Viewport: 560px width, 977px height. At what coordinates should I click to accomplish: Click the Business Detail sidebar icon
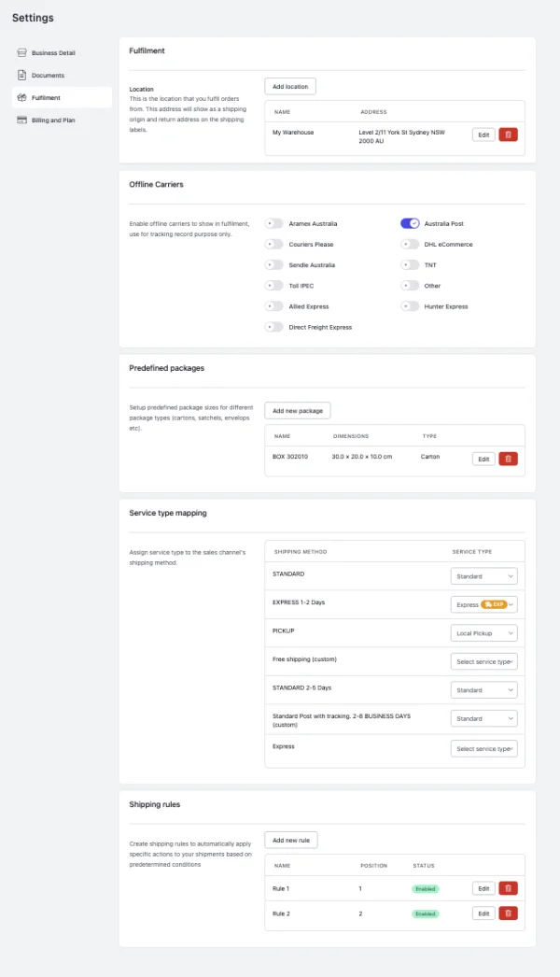click(21, 53)
